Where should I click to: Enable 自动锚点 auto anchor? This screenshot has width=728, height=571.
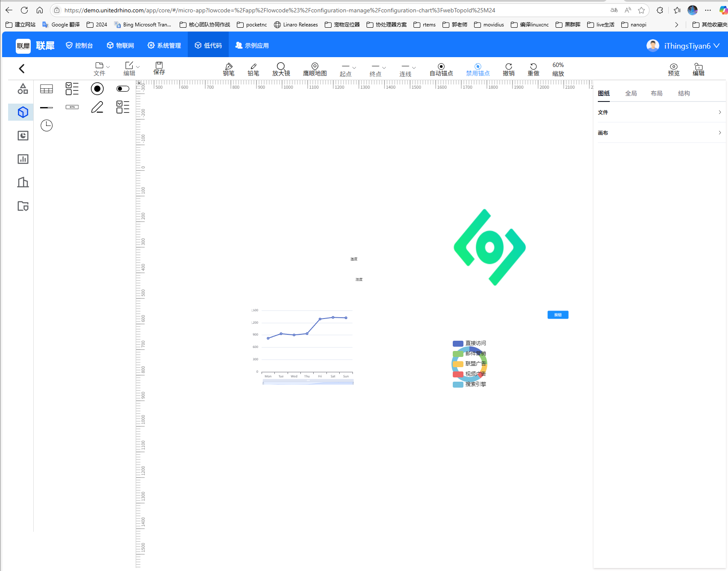441,70
